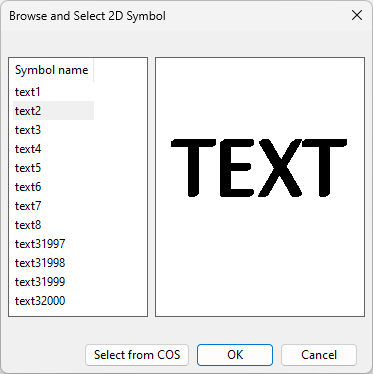Close the Browse and Select dialog

pyautogui.click(x=357, y=15)
